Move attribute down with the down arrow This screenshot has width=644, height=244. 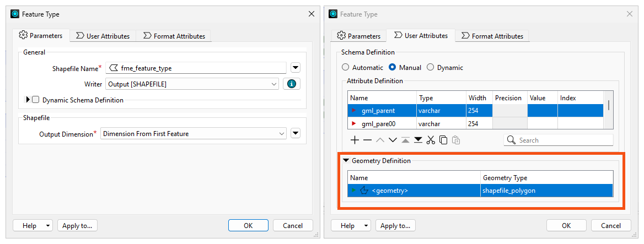(393, 140)
